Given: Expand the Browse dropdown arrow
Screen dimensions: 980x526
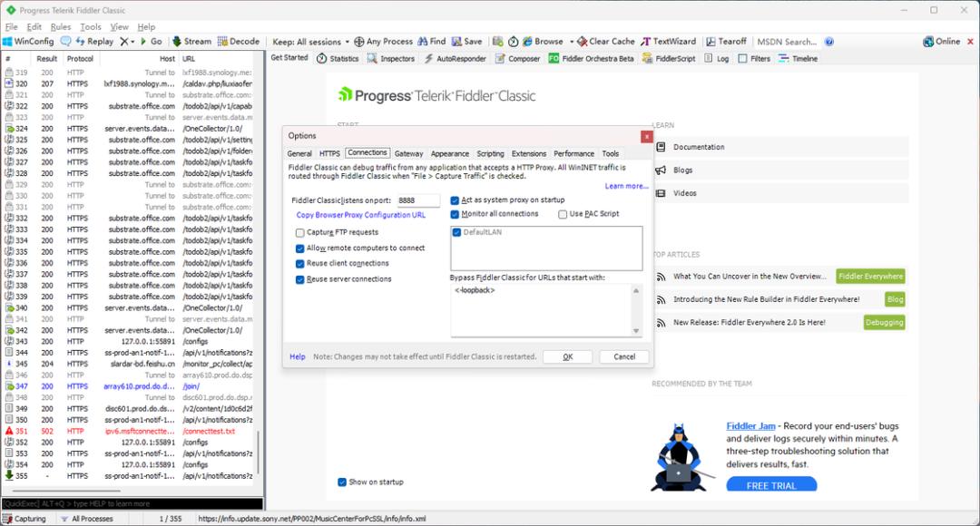Looking at the screenshot, I should 572,42.
